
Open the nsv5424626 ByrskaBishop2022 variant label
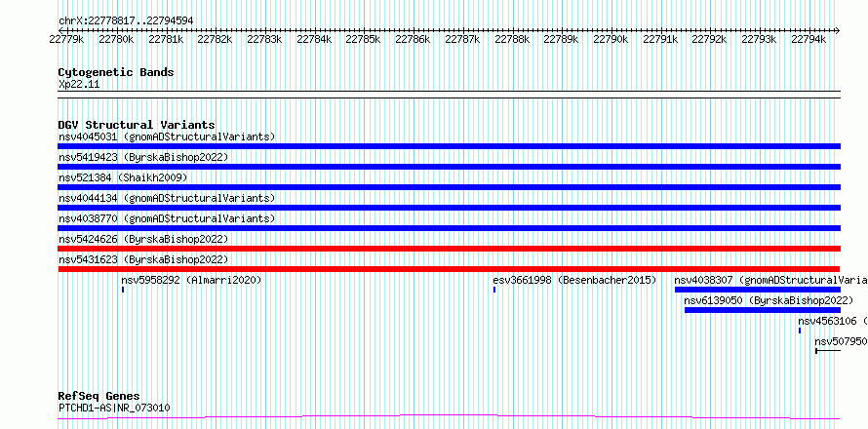pyautogui.click(x=143, y=239)
